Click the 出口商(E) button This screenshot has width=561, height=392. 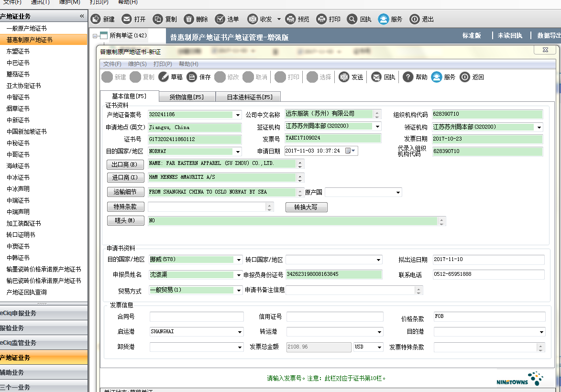[x=125, y=164]
